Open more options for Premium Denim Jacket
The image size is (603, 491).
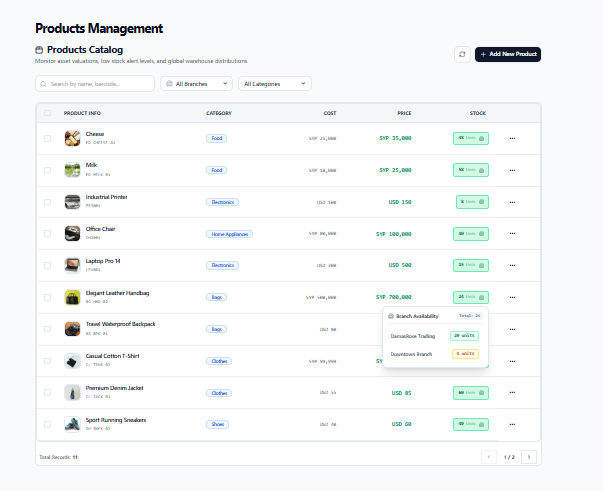click(512, 393)
